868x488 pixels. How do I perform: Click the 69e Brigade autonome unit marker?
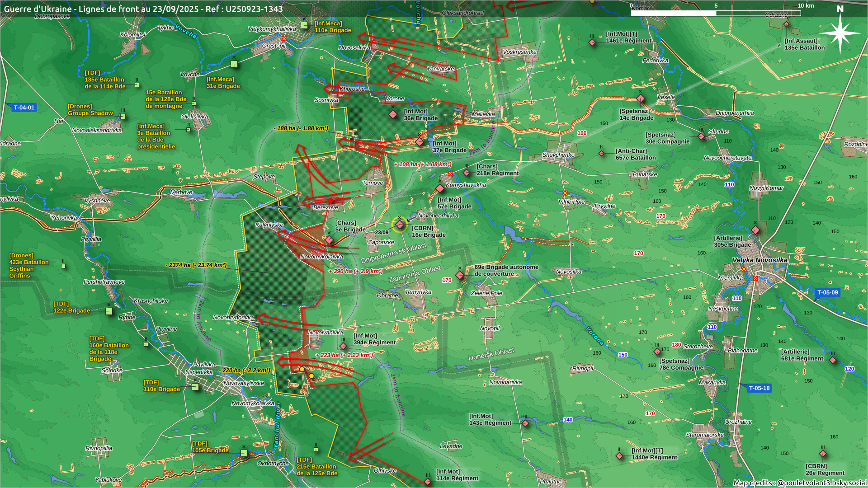[x=460, y=275]
